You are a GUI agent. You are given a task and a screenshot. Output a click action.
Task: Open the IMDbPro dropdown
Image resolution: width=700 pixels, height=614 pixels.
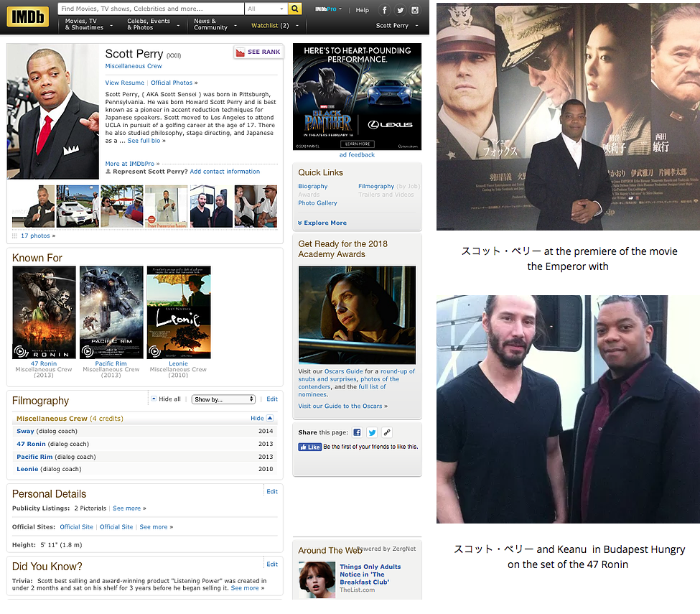click(x=328, y=9)
